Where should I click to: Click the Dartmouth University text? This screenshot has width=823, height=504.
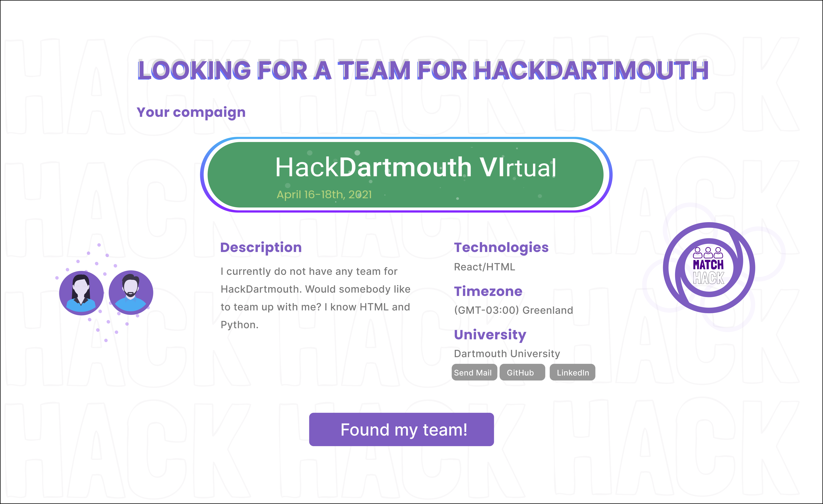pos(507,353)
